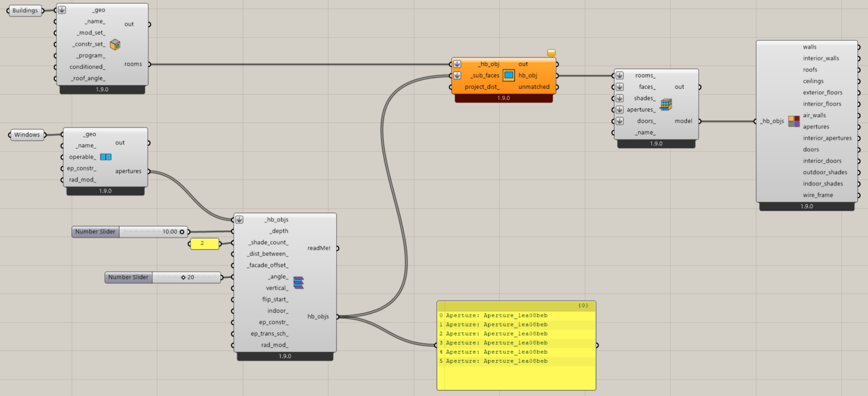The image size is (868, 396).
Task: Click the down-arrow icon beside _sub_faces input
Action: [x=457, y=75]
